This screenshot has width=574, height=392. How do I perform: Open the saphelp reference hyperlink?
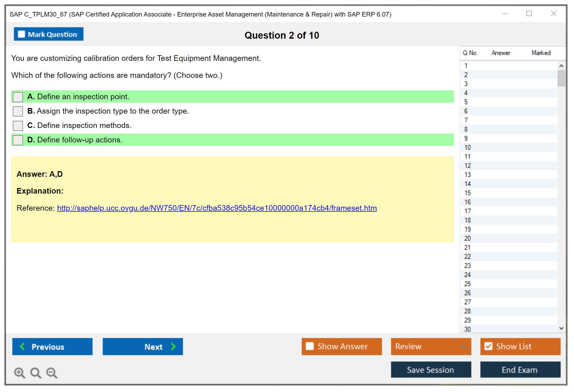[x=217, y=208]
